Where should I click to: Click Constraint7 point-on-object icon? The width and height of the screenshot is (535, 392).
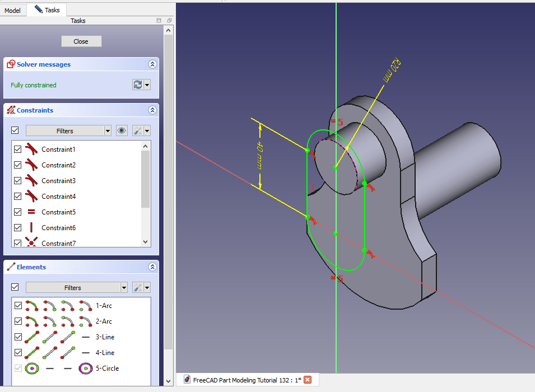(31, 243)
